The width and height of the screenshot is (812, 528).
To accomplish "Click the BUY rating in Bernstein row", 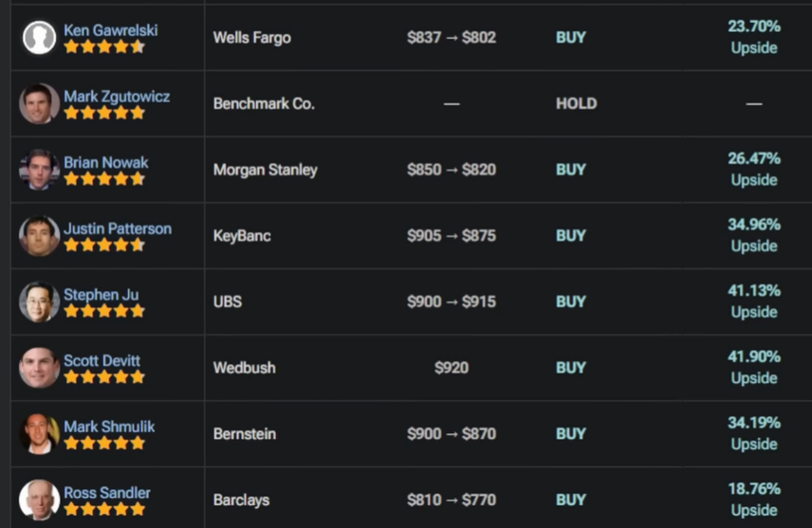I will (x=571, y=433).
